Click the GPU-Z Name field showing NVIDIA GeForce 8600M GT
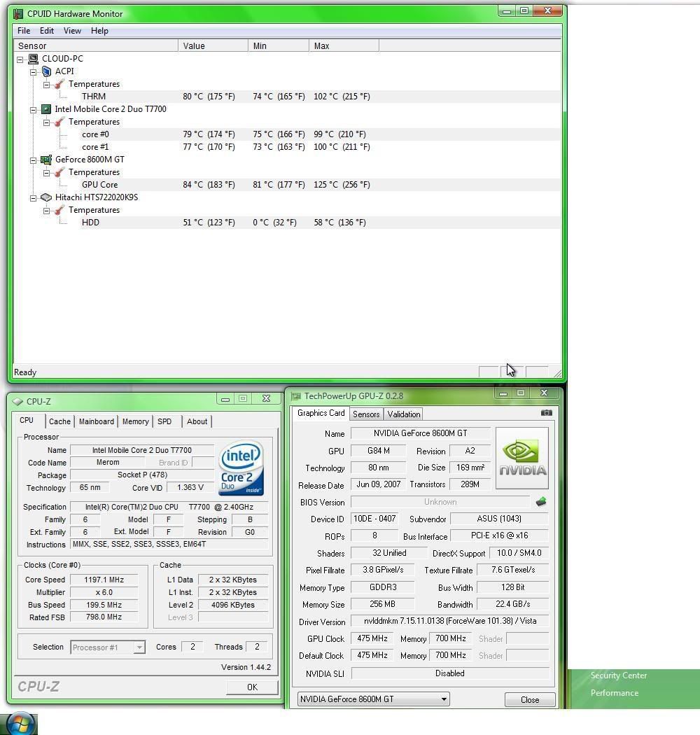This screenshot has height=735, width=700. coord(421,433)
